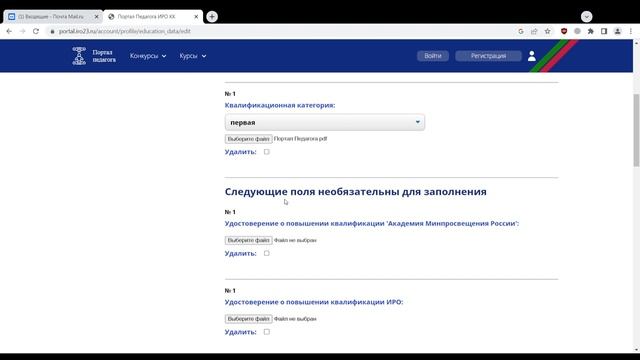Open the Квалификационная категория dropdown
This screenshot has height=360, width=640.
(324, 122)
